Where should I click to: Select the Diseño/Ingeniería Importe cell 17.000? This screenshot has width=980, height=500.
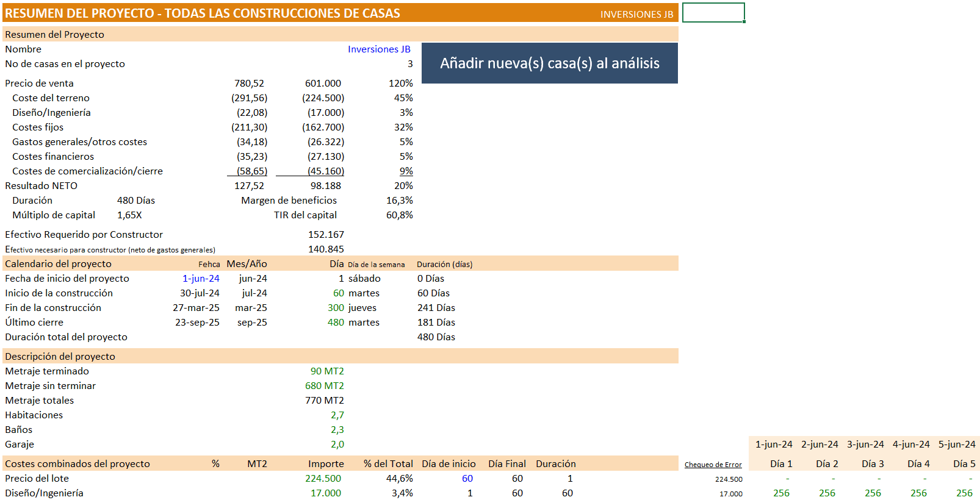point(325,493)
